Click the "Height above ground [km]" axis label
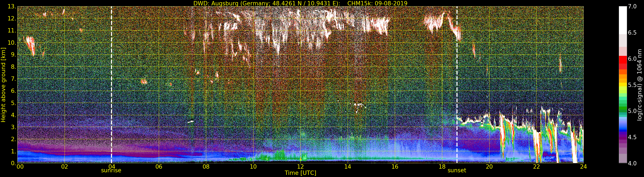 click(3, 85)
